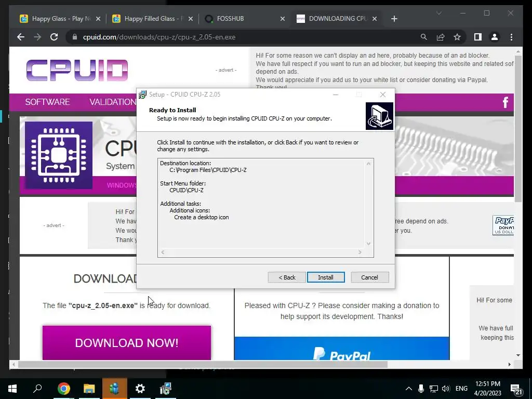The width and height of the screenshot is (532, 399).
Task: Close the DOWNLOADING CPU tab
Action: click(375, 19)
